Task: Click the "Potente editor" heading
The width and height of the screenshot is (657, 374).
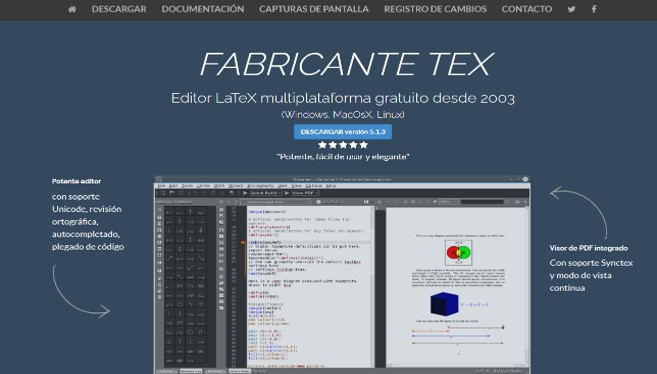Action: click(x=76, y=181)
